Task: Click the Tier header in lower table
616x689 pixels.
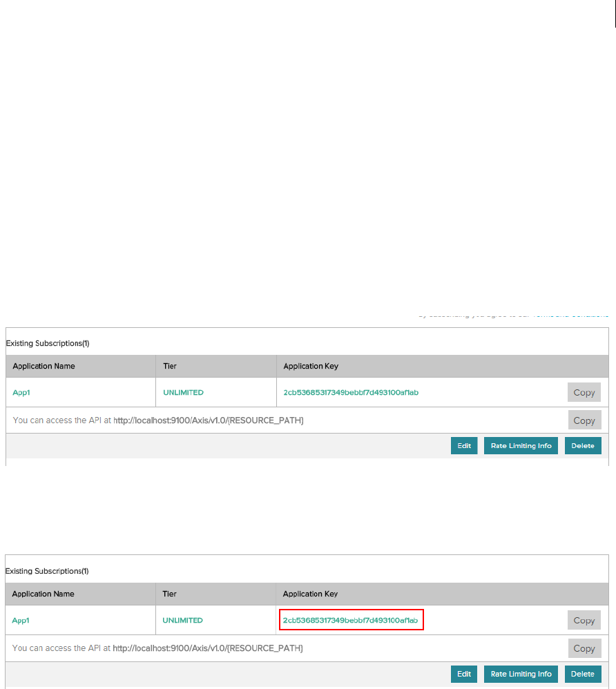Action: [x=169, y=594]
